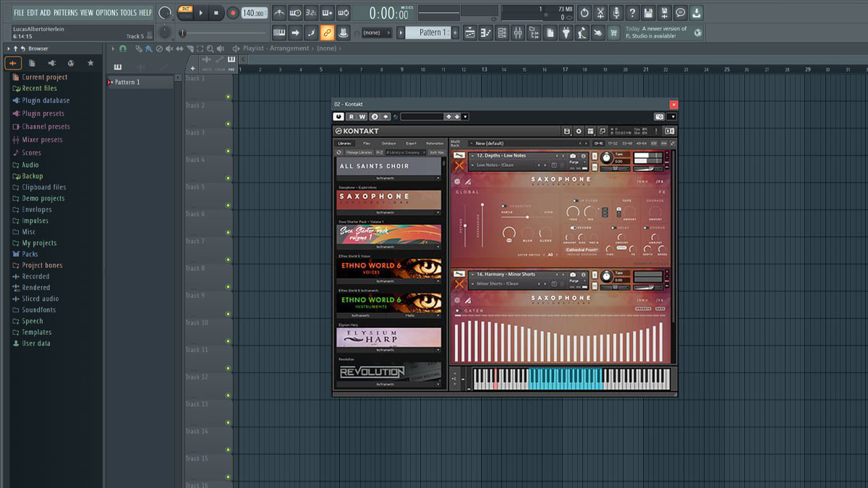Expand Instruments dropdown under Revolution library
The image size is (868, 488).
(389, 384)
